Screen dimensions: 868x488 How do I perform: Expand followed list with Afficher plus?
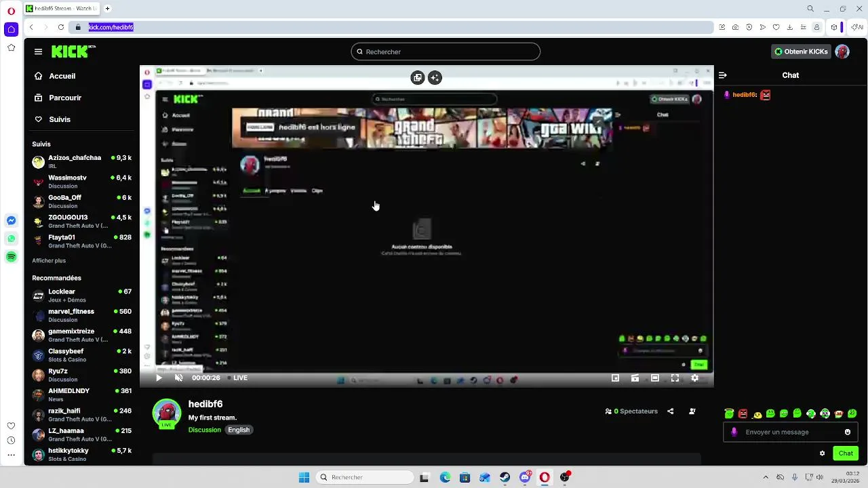coord(49,261)
